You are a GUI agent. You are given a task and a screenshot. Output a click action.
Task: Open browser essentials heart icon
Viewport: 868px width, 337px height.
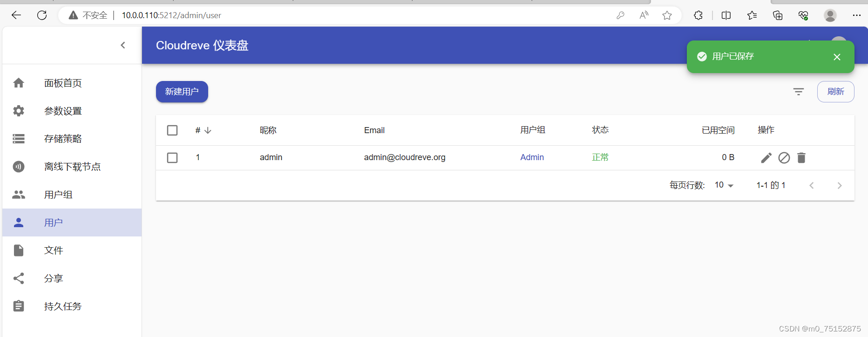[x=803, y=15]
